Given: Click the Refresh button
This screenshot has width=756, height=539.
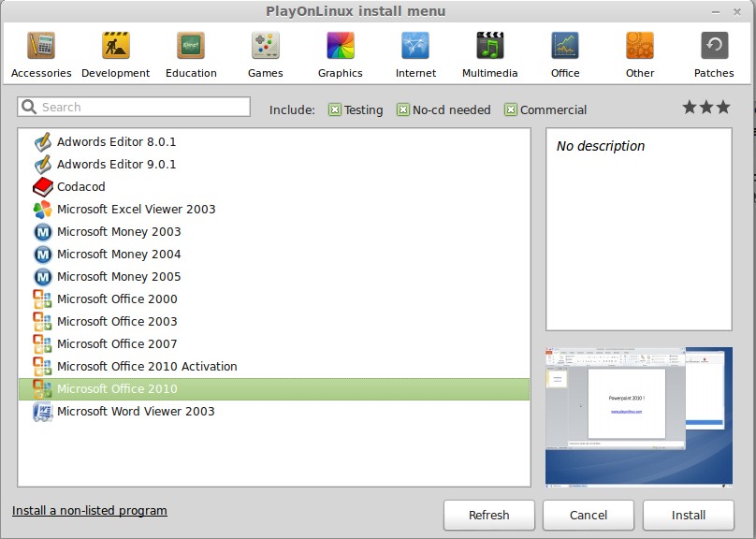Looking at the screenshot, I should tap(489, 515).
